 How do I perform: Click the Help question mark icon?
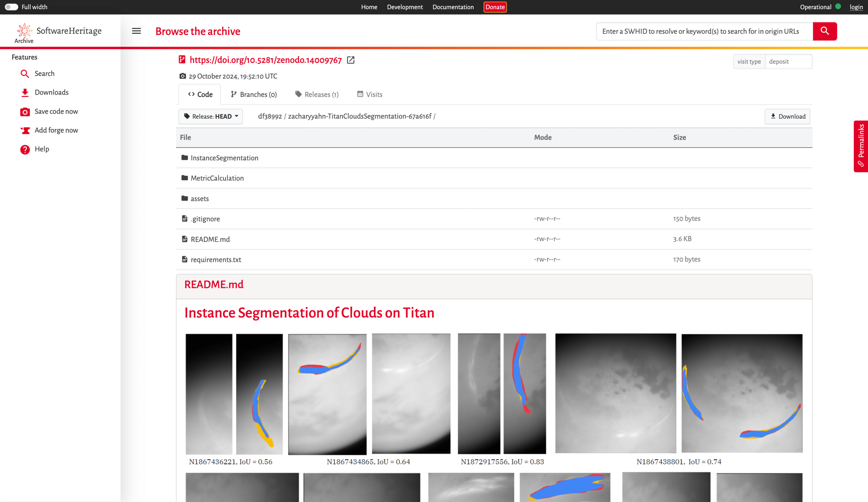point(25,149)
